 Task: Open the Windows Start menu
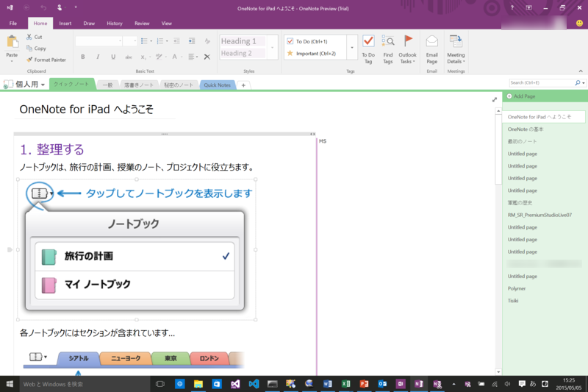point(10,384)
